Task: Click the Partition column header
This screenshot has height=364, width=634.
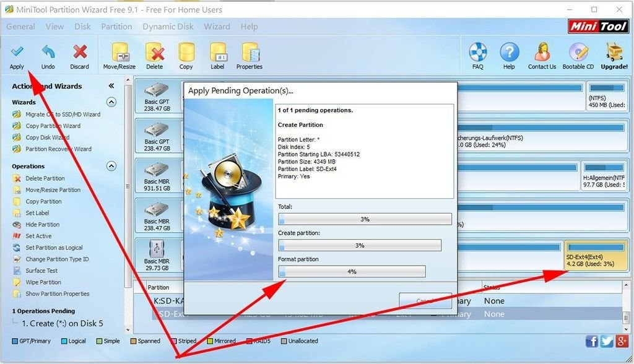Action: coord(158,288)
